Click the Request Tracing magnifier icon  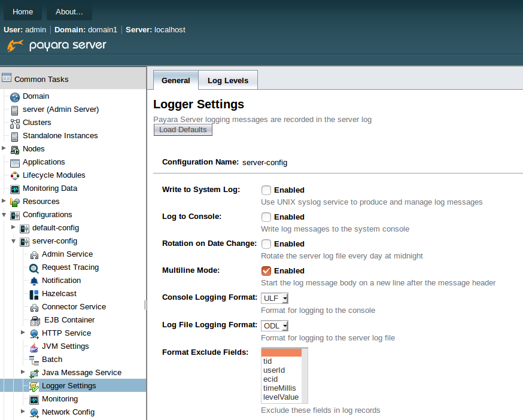(x=34, y=268)
